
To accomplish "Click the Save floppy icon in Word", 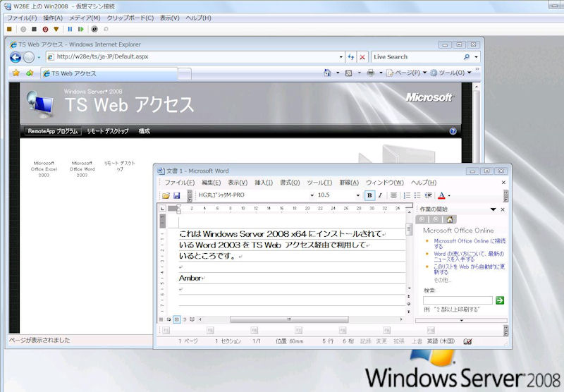I will click(x=177, y=195).
